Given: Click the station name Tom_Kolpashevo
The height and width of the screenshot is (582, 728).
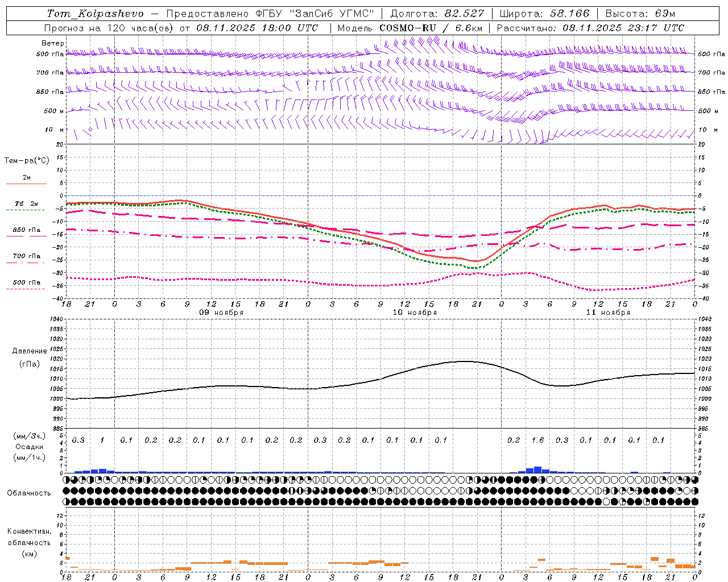Looking at the screenshot, I should tap(95, 14).
